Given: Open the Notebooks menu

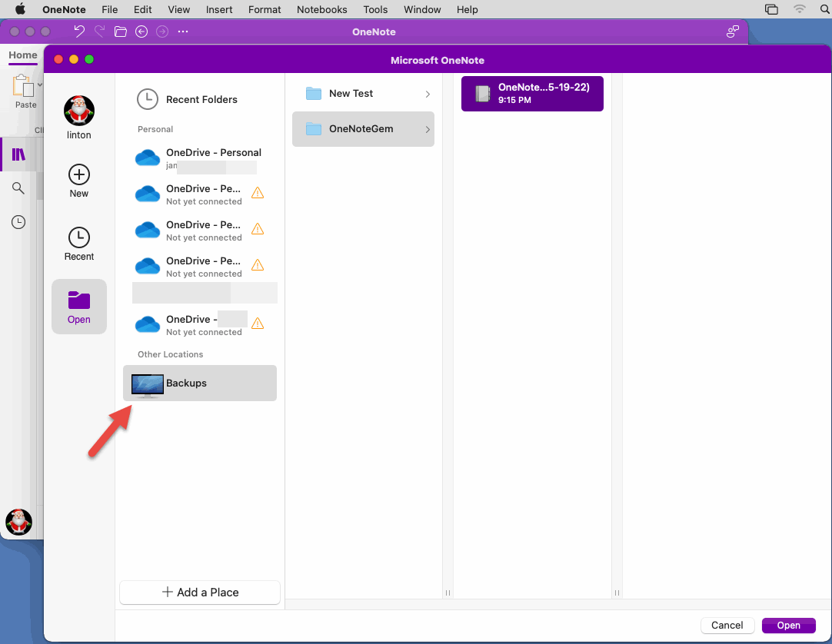Looking at the screenshot, I should pyautogui.click(x=321, y=9).
